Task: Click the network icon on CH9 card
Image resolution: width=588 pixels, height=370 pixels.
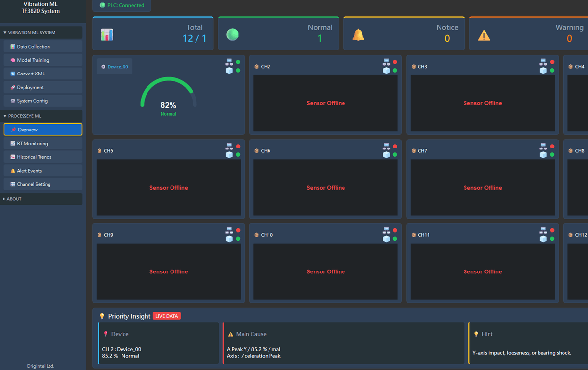Action: click(229, 230)
